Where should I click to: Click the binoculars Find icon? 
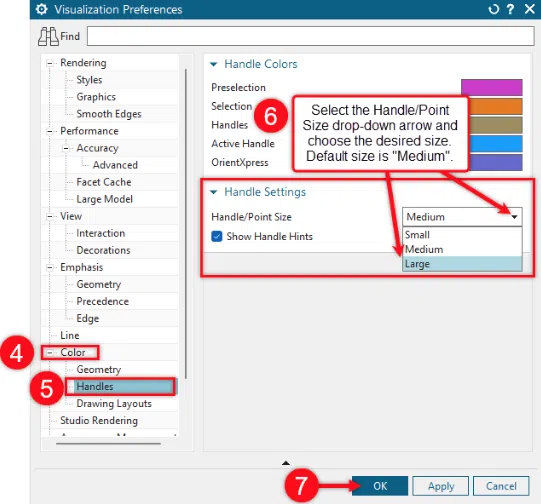click(x=48, y=36)
